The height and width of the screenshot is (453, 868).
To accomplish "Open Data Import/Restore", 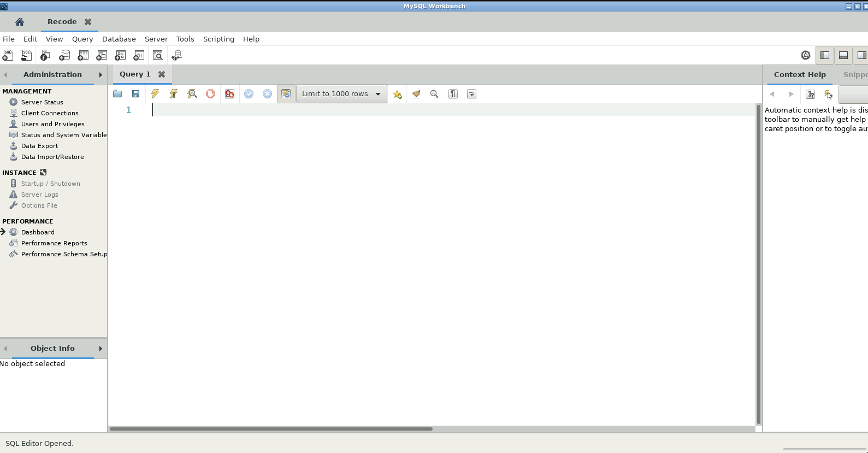I will coord(52,157).
